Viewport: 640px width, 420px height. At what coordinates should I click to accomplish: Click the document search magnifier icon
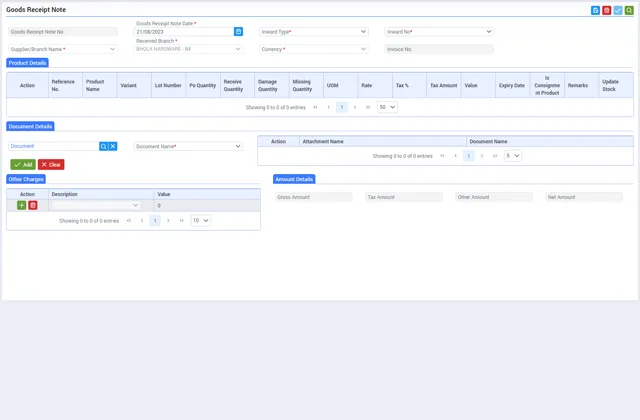(x=103, y=146)
